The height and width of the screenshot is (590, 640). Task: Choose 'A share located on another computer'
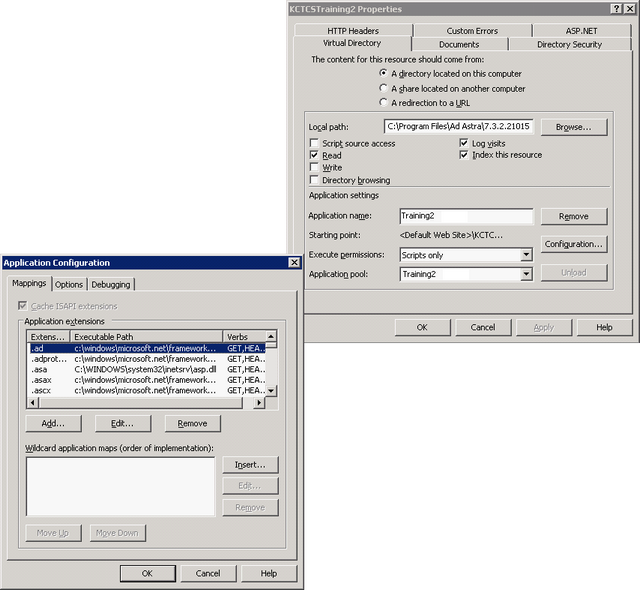[x=384, y=88]
